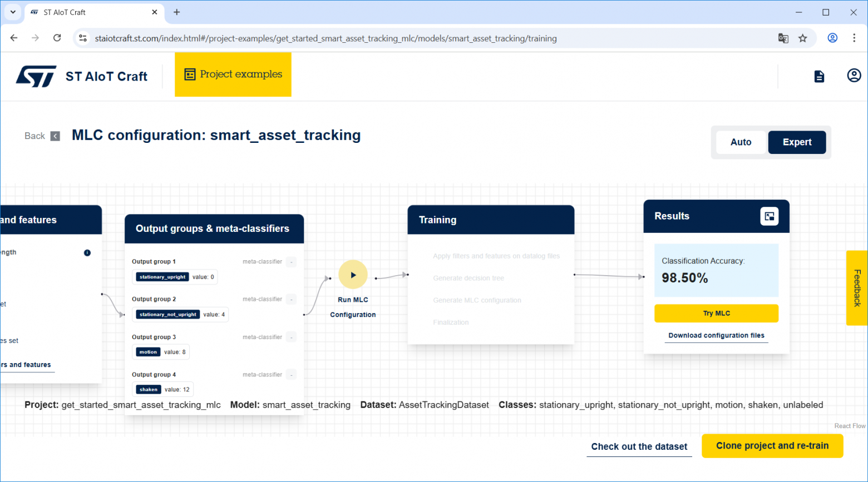This screenshot has height=482, width=868.
Task: Click the Back link text
Action: pyautogui.click(x=34, y=136)
